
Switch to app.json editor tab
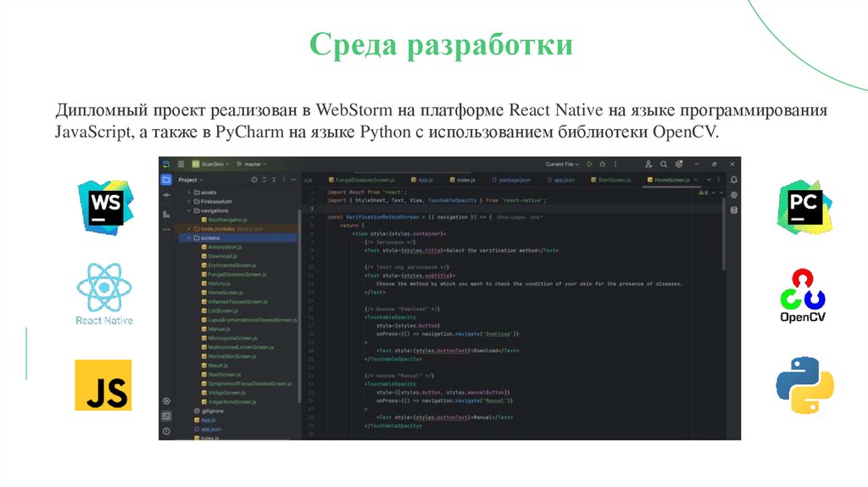(x=561, y=180)
